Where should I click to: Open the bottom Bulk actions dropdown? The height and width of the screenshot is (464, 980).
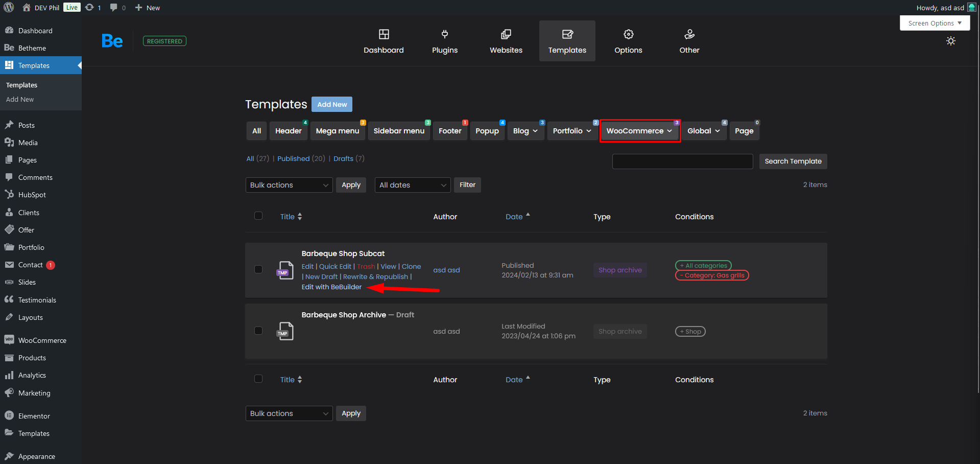coord(289,413)
